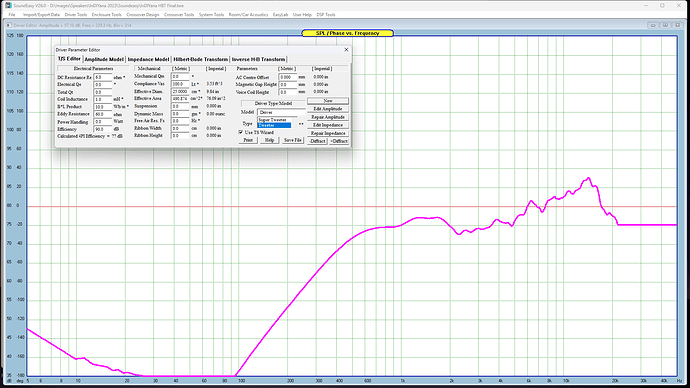Switch to the Amplitude Model tab
This screenshot has width=690, height=388.
(104, 59)
